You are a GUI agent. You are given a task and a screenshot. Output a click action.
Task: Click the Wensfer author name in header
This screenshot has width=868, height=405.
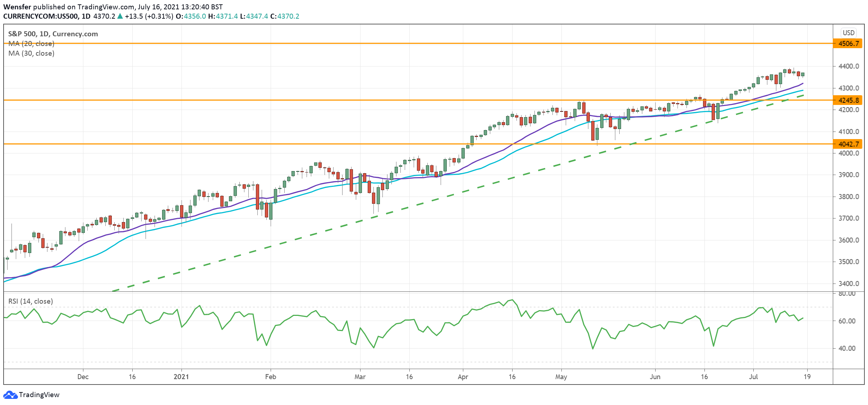click(x=17, y=7)
